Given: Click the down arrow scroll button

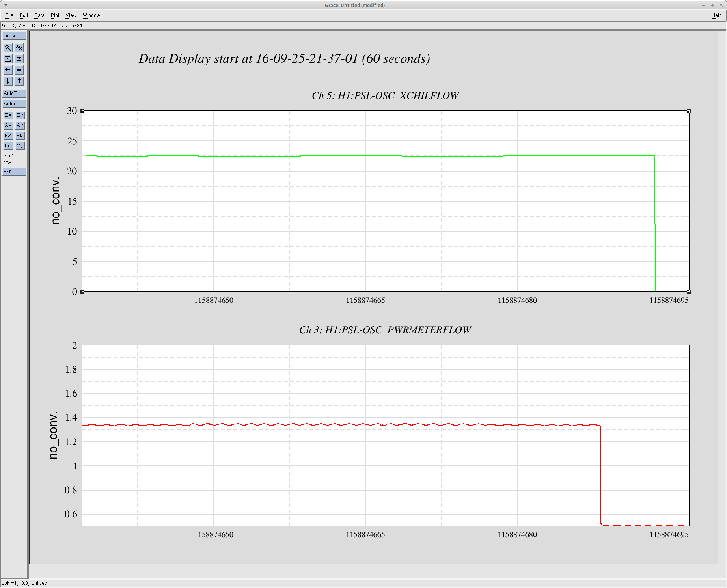Looking at the screenshot, I should [x=8, y=81].
